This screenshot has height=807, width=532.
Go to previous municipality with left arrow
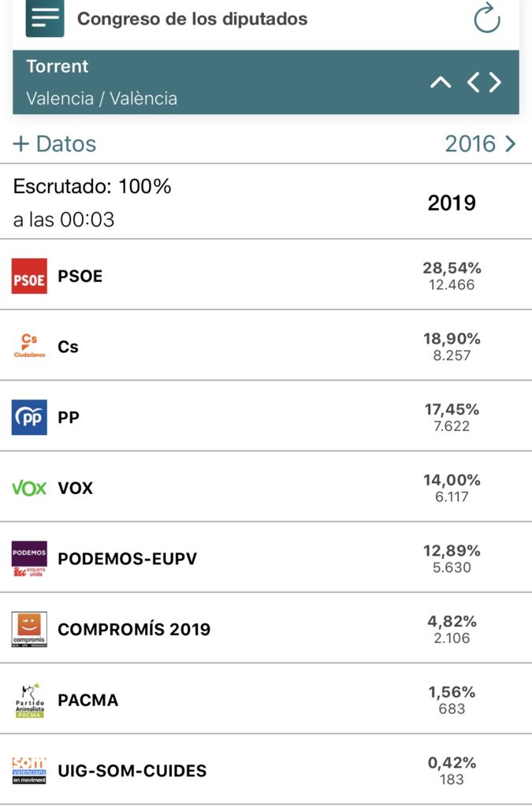pyautogui.click(x=473, y=82)
